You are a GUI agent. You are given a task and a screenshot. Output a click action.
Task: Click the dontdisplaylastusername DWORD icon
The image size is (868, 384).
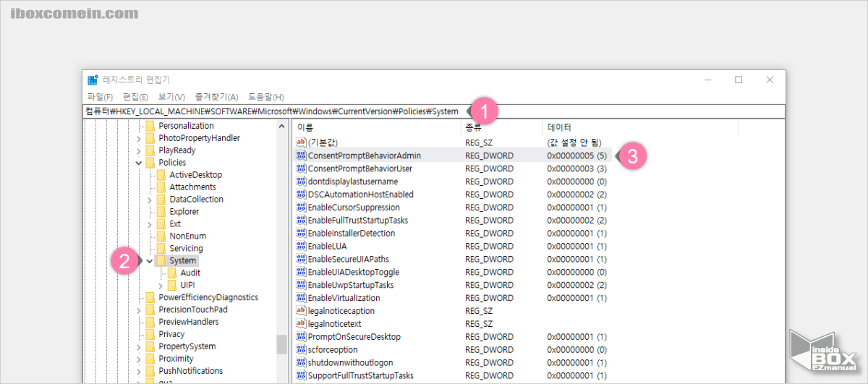302,182
